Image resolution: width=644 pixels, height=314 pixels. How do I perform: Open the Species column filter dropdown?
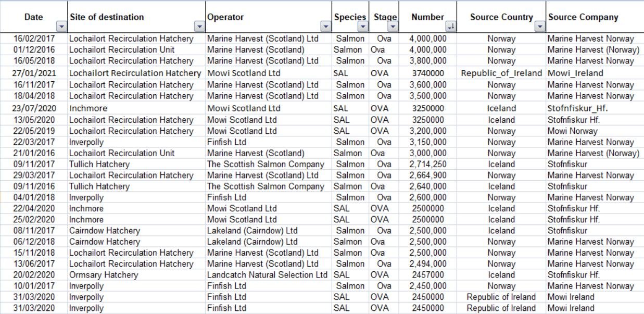point(363,27)
